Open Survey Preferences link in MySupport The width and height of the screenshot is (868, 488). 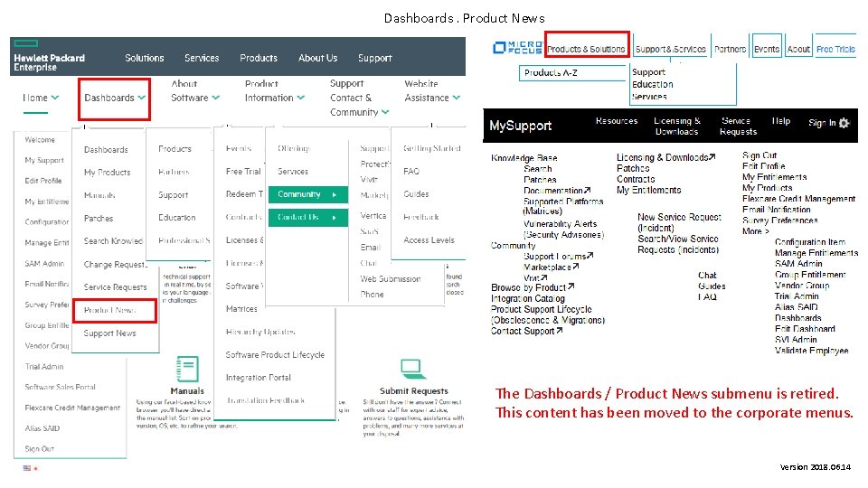click(x=780, y=221)
